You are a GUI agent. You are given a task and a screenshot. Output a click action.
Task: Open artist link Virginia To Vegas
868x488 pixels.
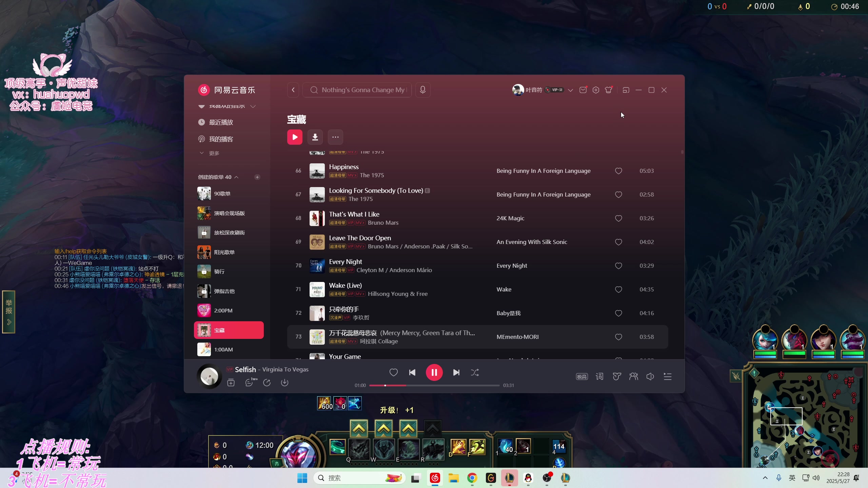(x=285, y=369)
